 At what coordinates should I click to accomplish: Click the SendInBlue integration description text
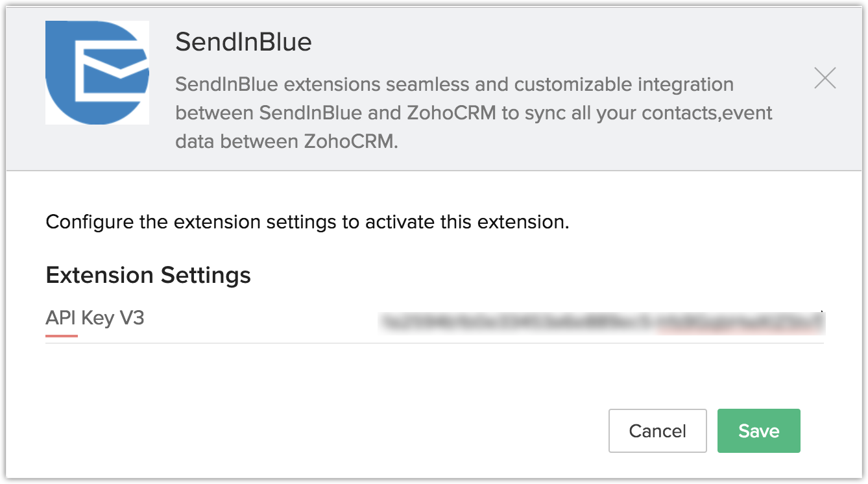click(474, 113)
